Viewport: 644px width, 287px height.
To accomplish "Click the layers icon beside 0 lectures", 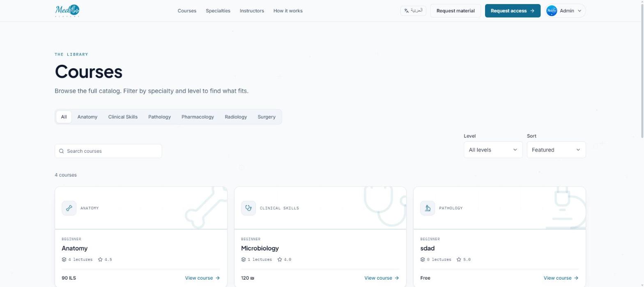I will click(423, 259).
